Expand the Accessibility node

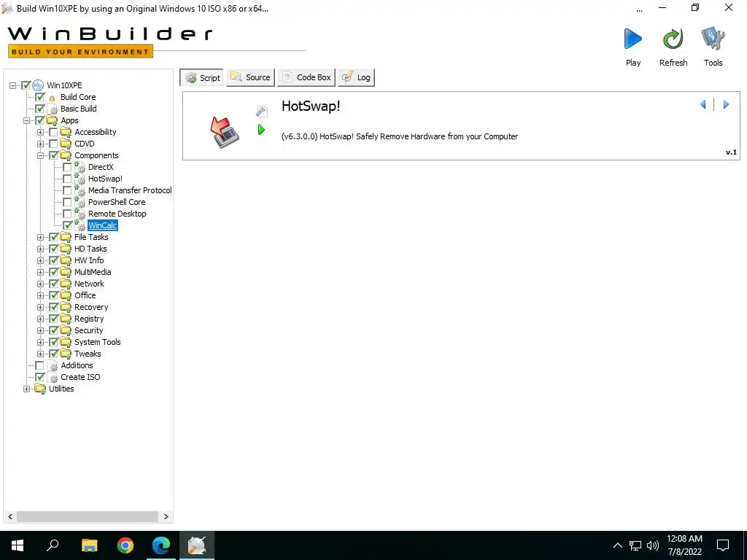coord(41,133)
